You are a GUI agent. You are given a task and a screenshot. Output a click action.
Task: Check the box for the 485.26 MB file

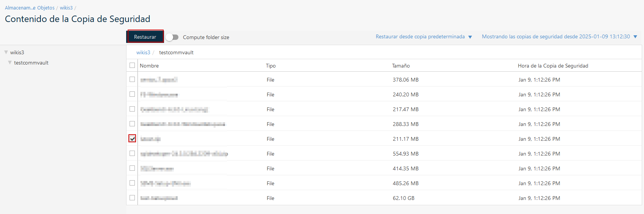tap(132, 183)
